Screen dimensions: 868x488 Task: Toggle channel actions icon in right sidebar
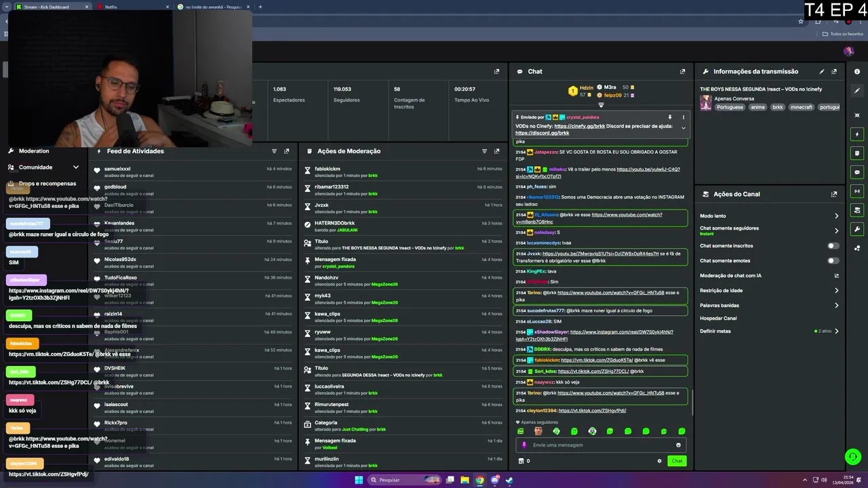857,210
